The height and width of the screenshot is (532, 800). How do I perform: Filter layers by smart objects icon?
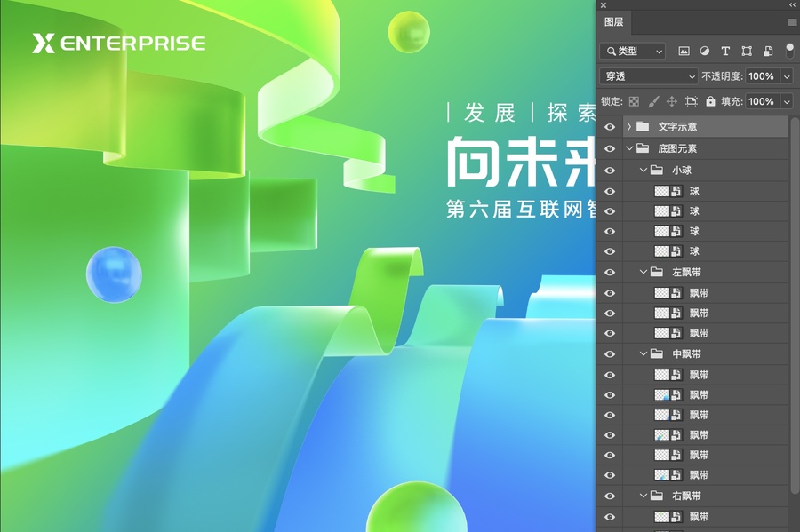[x=768, y=51]
